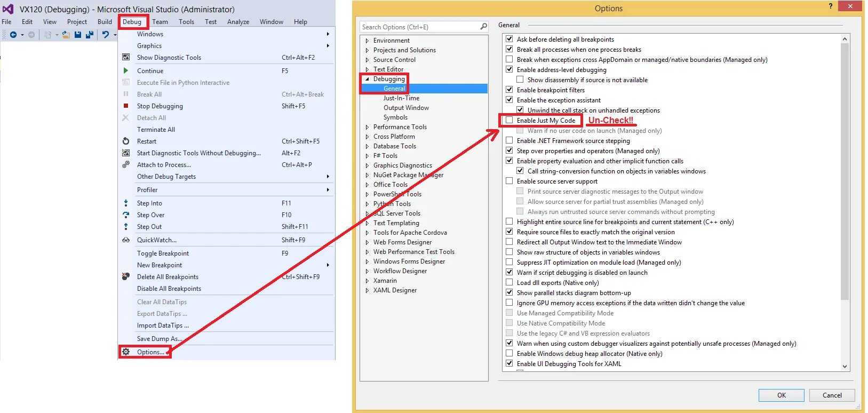Viewport: 868px width, 413px height.
Task: Click the help question mark in Options
Action: [831, 6]
